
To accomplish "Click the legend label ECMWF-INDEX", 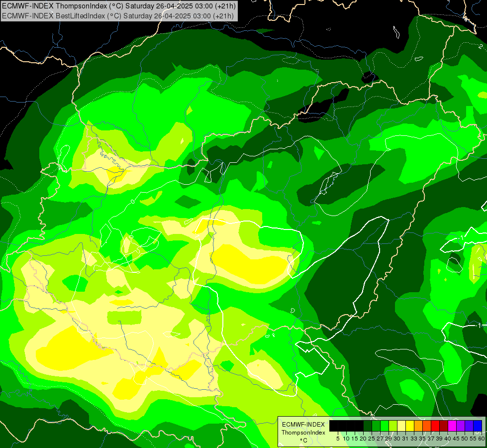I will point(303,425).
